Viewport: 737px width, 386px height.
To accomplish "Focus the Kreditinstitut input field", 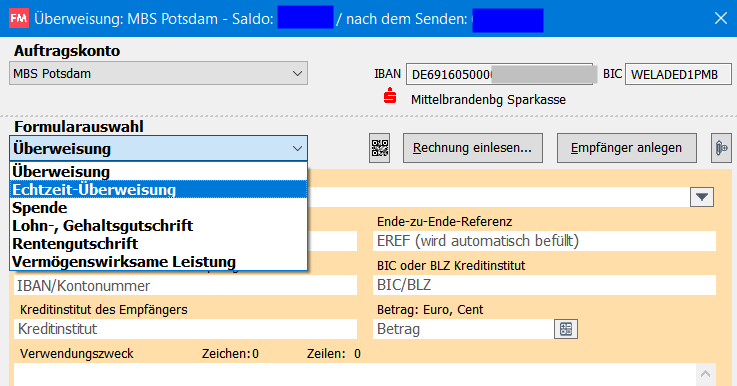I will click(186, 329).
